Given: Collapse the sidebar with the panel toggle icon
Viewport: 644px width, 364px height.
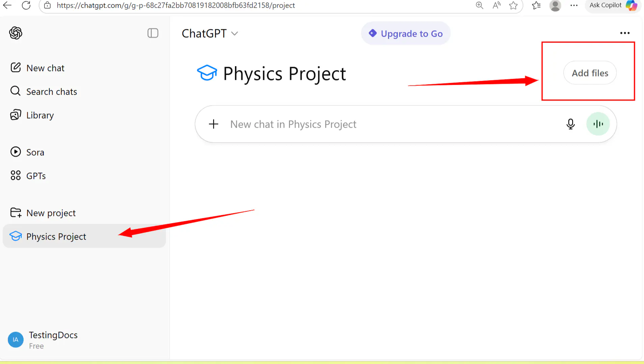Looking at the screenshot, I should tap(153, 33).
